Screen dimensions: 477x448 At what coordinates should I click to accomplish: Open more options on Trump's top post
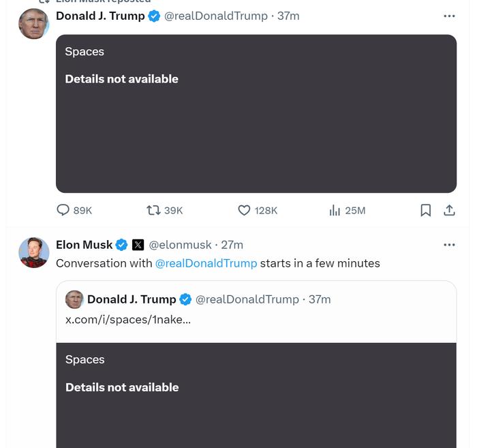(449, 16)
